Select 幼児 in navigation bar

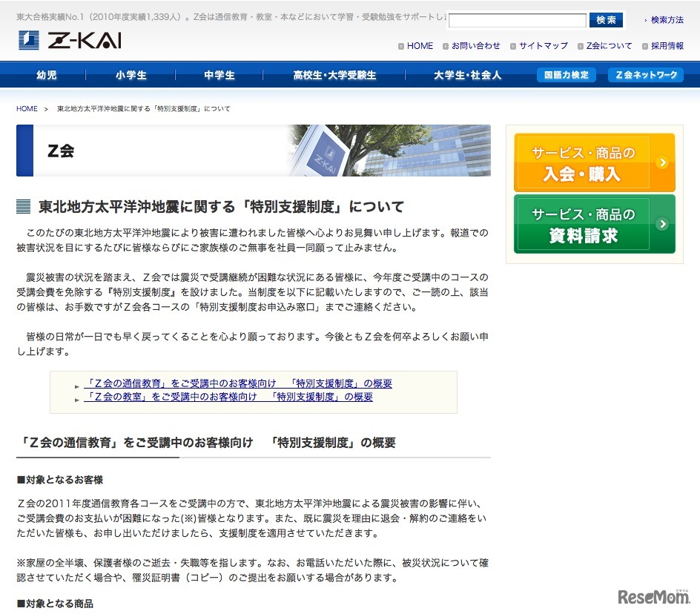(47, 75)
